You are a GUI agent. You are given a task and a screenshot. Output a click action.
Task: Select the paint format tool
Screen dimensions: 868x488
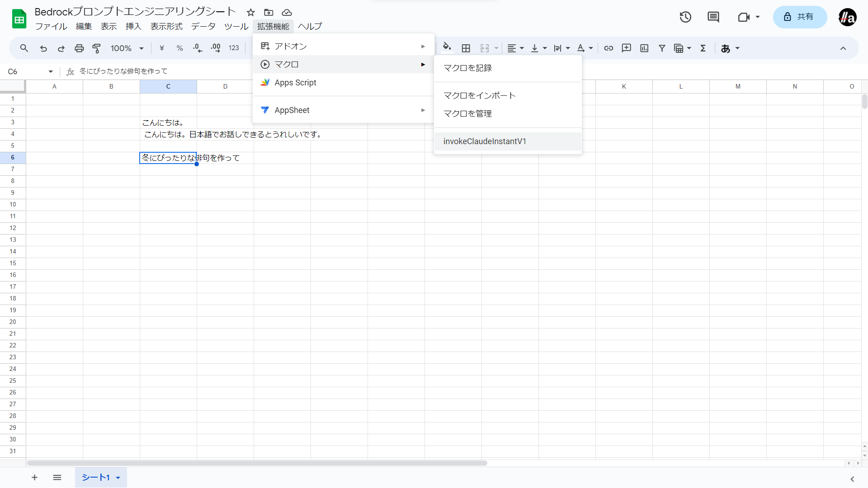(x=96, y=48)
